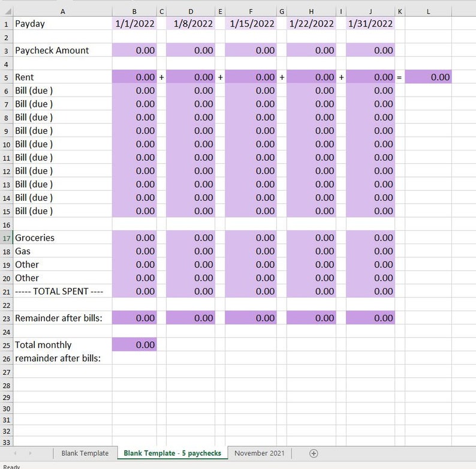Screen dimensions: 476x469
Task: Select column D header
Action: tap(191, 11)
